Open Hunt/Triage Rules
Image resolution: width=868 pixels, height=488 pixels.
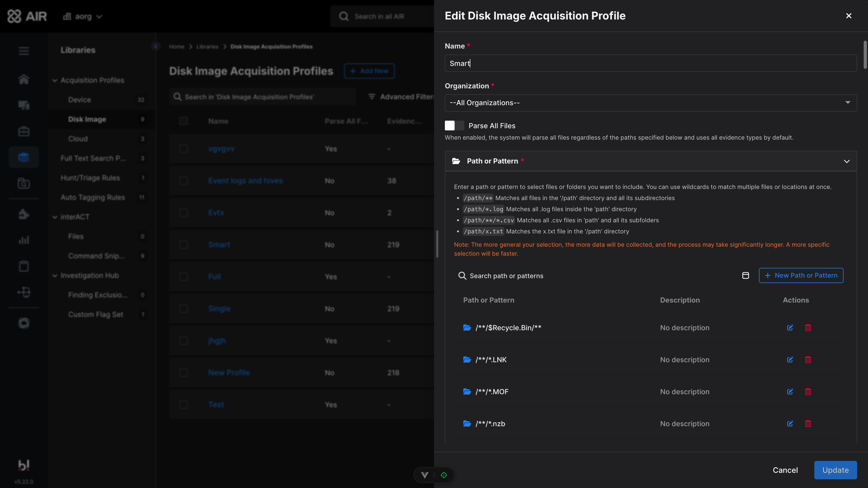coord(90,178)
